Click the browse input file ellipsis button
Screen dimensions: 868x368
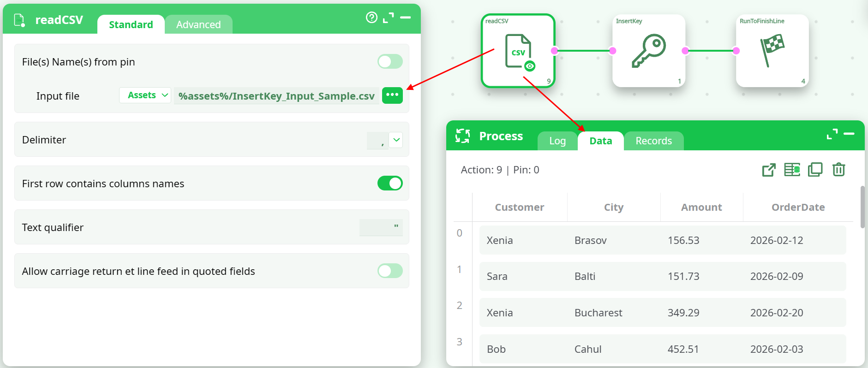pos(392,95)
